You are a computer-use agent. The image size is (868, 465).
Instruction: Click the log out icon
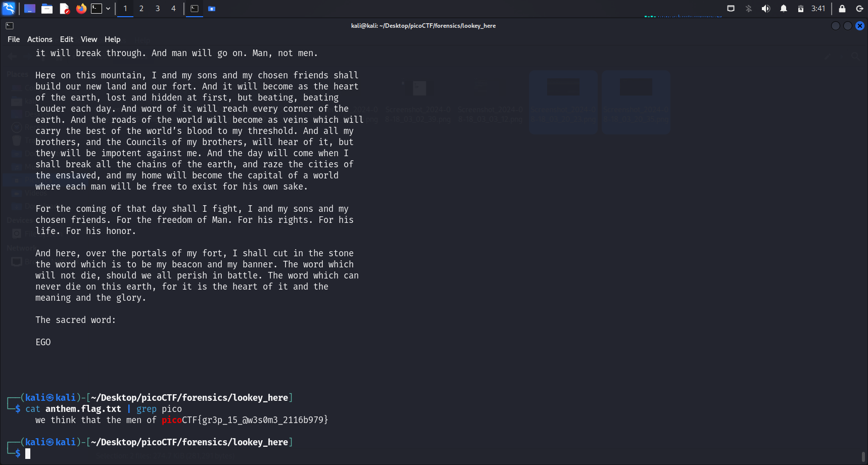(859, 9)
